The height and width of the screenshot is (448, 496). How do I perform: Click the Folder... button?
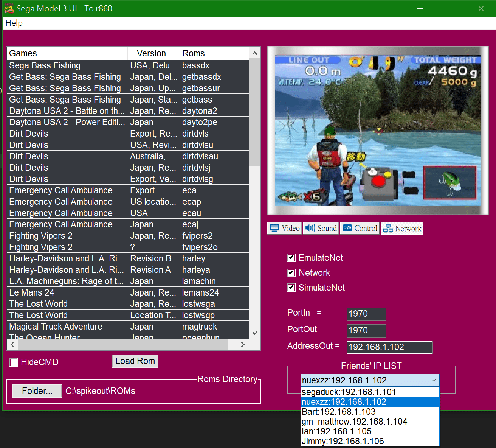(37, 391)
